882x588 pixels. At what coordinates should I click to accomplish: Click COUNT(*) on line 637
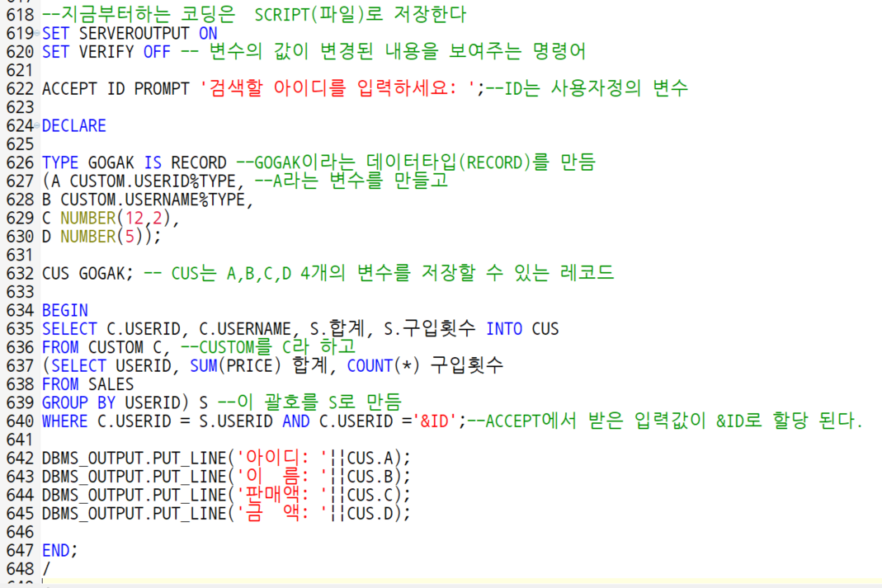(384, 365)
